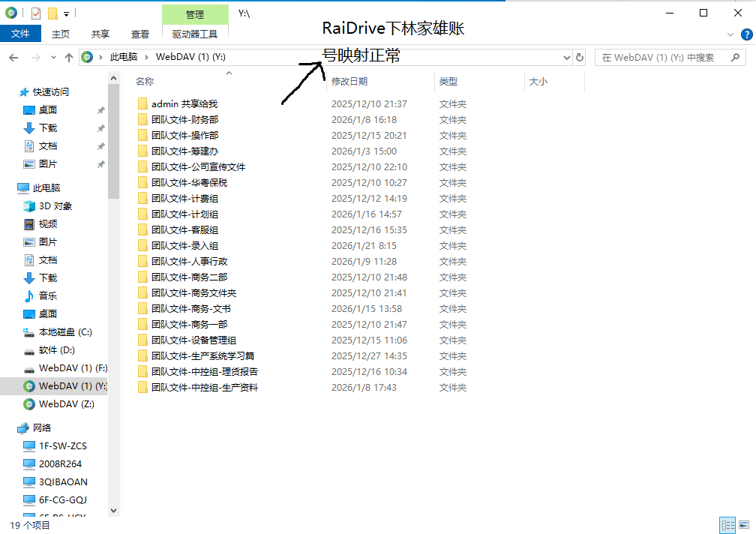This screenshot has height=534, width=756.
Task: Go up one level with the up arrow
Action: (69, 57)
